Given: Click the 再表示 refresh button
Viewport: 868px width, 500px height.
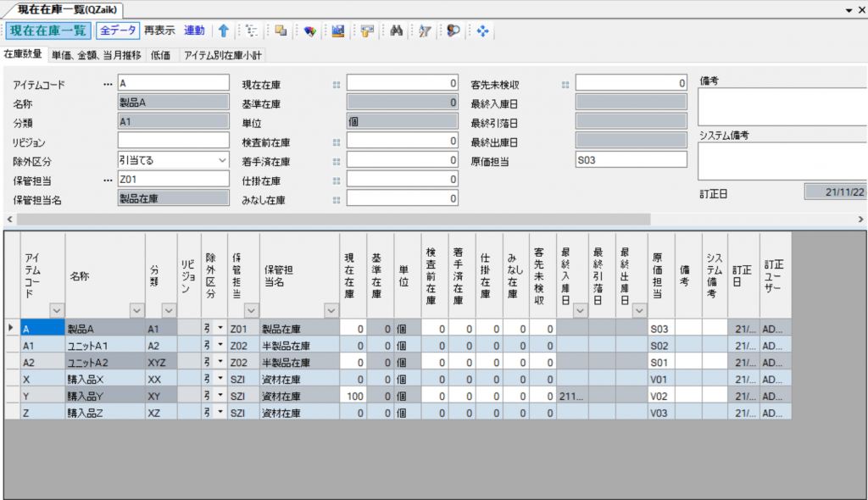Looking at the screenshot, I should point(159,31).
